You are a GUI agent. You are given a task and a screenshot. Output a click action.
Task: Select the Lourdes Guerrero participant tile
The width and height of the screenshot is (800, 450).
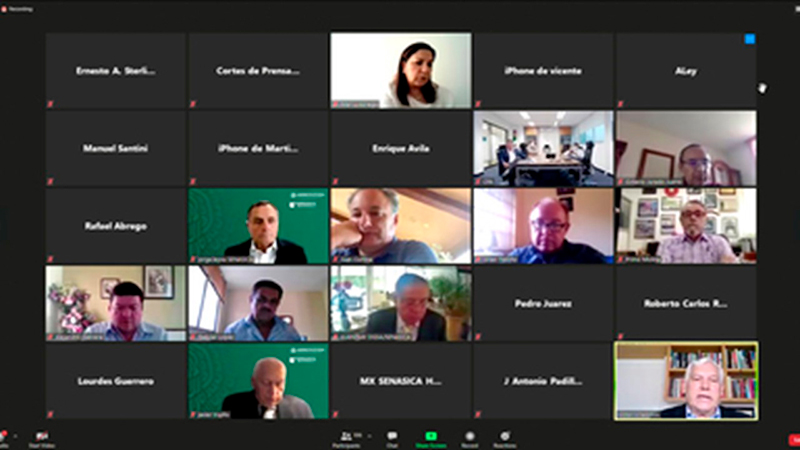(x=116, y=381)
